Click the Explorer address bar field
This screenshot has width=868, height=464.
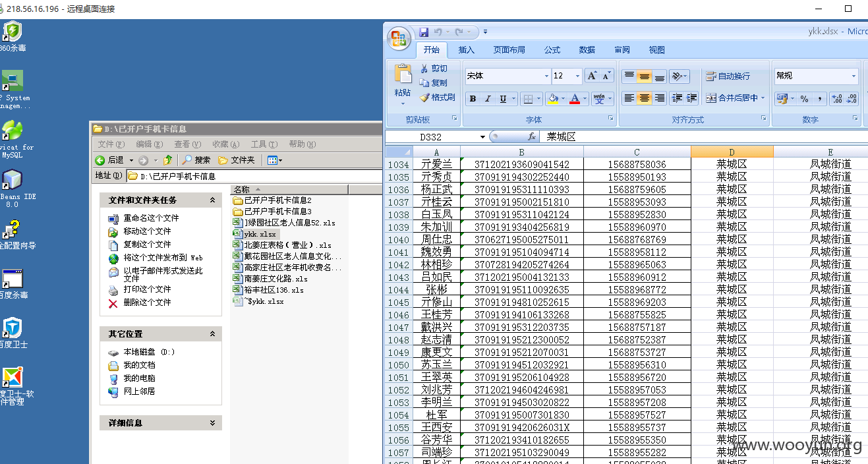click(x=254, y=176)
